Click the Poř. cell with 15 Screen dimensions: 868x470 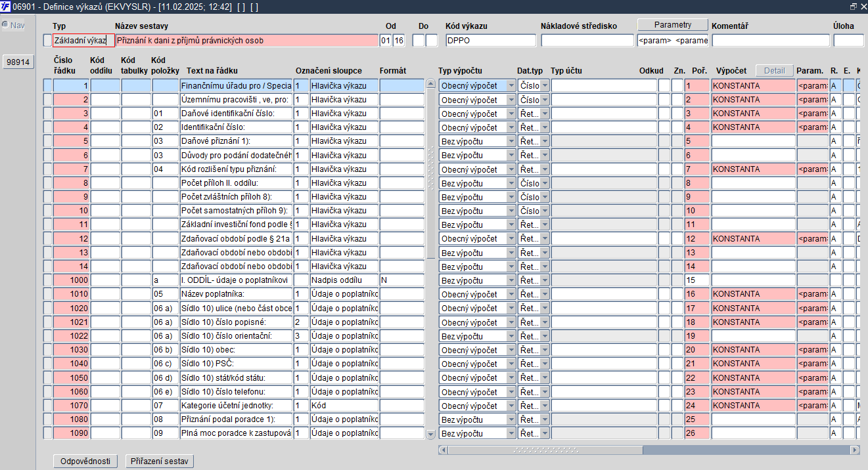(x=697, y=281)
